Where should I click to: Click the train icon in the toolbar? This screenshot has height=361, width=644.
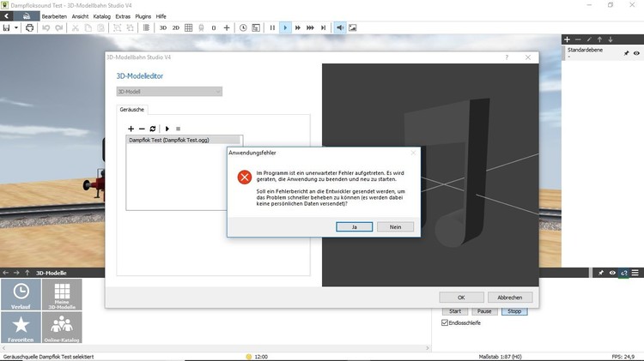[201, 28]
